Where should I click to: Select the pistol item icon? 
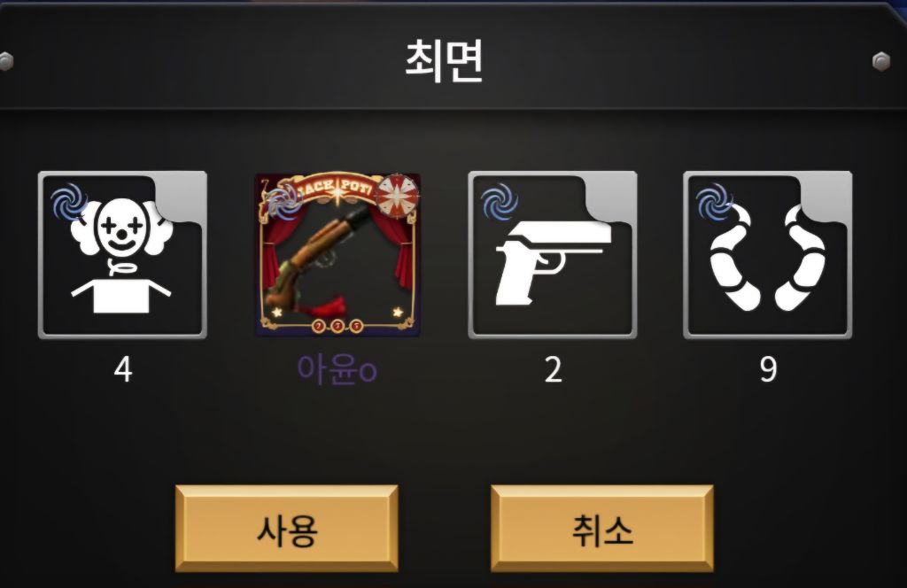point(553,255)
